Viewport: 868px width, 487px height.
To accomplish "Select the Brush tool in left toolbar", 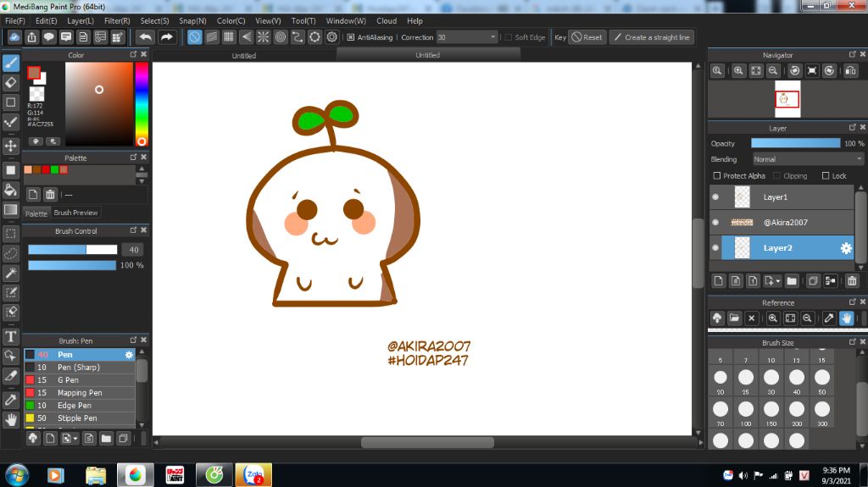I will 10,63.
